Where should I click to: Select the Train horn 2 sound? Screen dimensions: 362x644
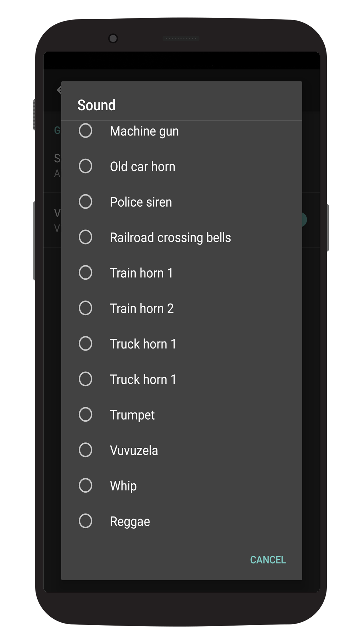click(x=85, y=308)
